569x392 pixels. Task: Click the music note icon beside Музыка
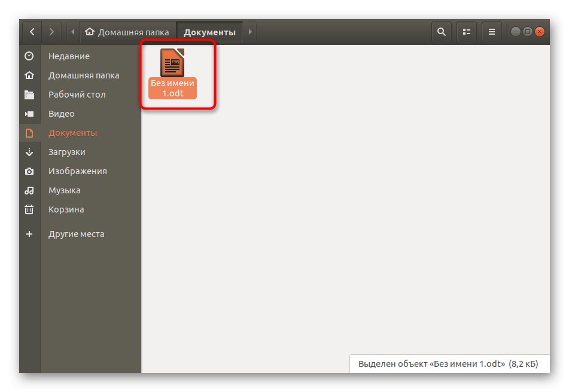tap(29, 190)
